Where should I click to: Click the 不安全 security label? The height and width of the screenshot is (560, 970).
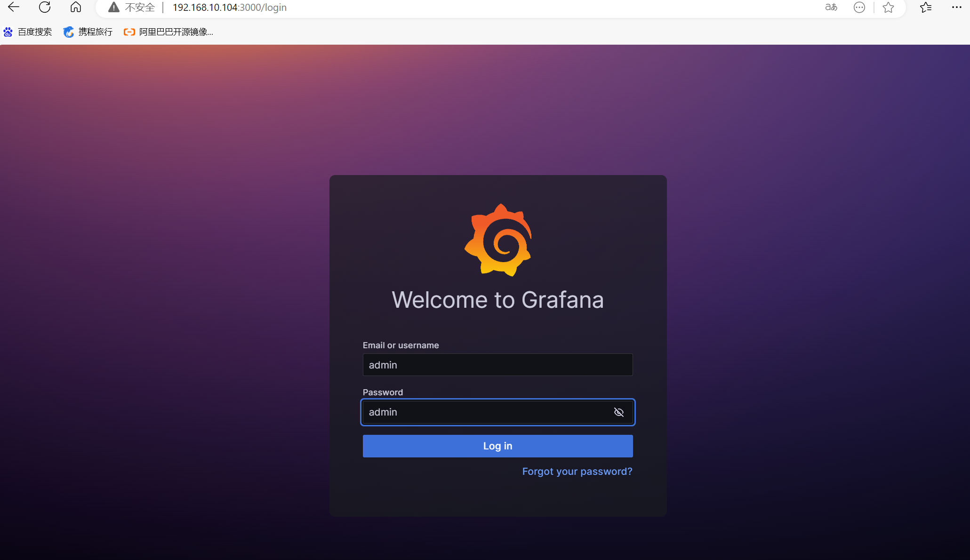[140, 8]
